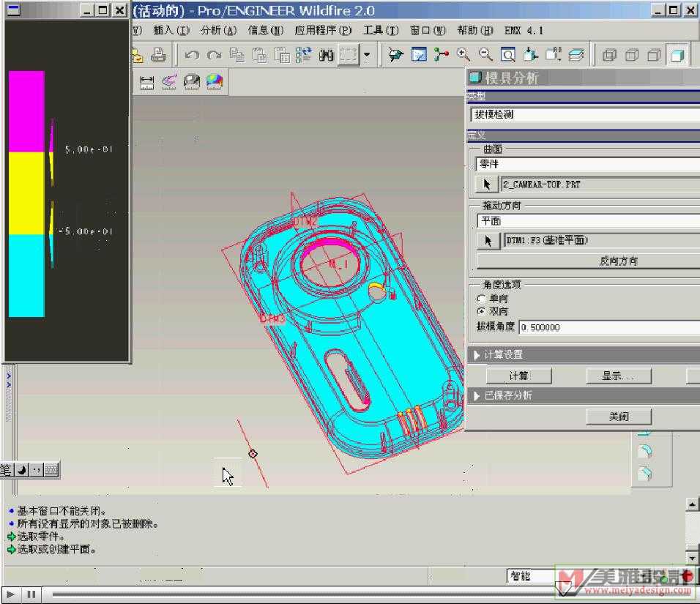Open the 分析 (Analysis) menu
The image size is (700, 604).
pyautogui.click(x=219, y=30)
